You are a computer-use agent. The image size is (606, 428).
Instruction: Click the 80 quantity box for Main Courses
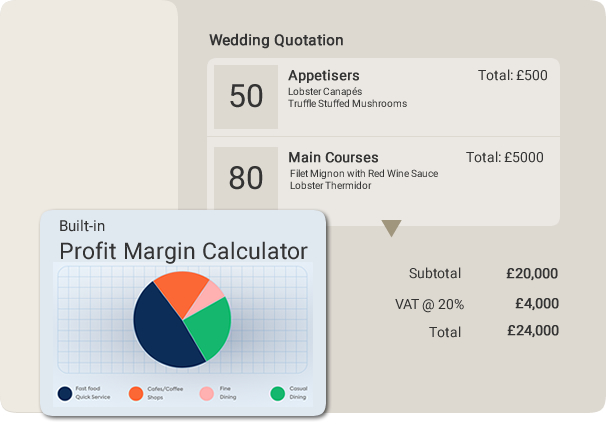point(246,178)
